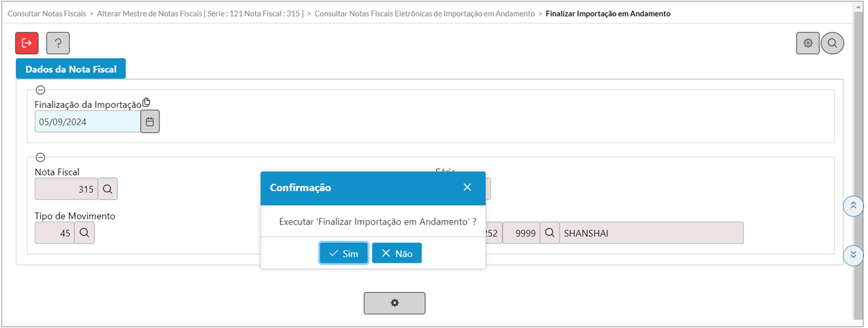This screenshot has width=868, height=328.
Task: Click the lookup magnifier beside SHANSHAI field
Action: tap(550, 233)
